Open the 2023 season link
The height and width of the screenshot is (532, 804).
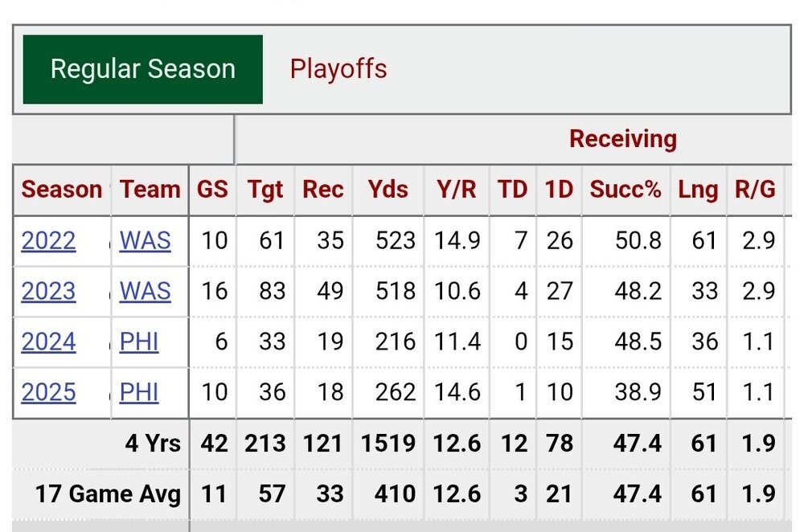click(48, 292)
